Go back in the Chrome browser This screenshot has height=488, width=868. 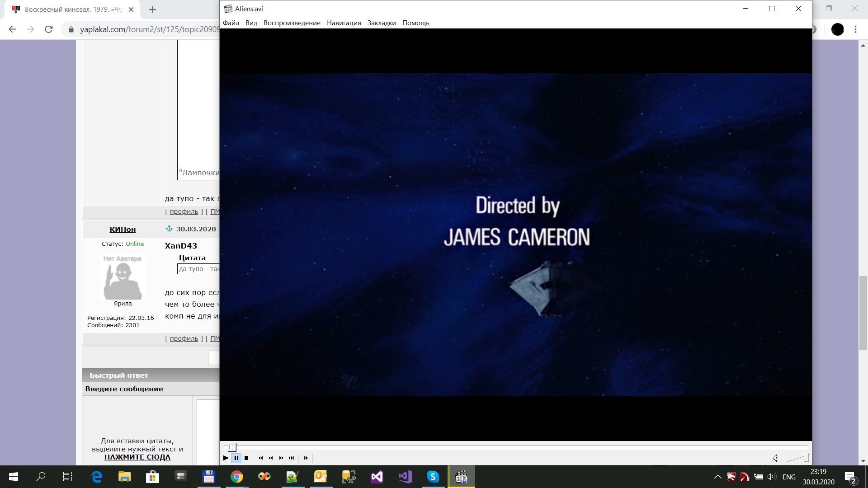click(x=13, y=29)
